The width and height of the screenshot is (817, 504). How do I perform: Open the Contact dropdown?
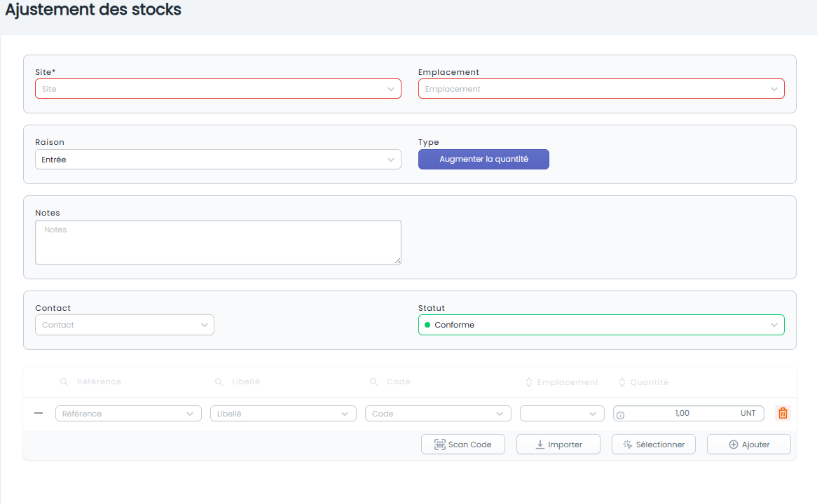125,325
